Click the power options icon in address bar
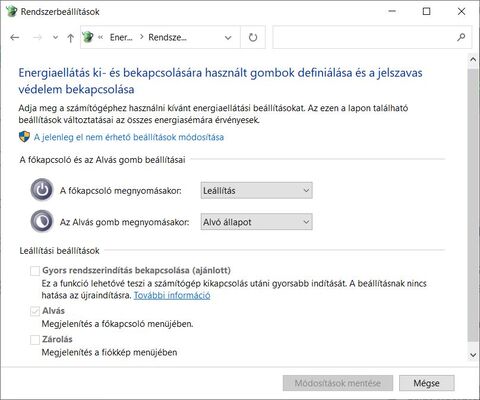The image size is (480, 400). coord(88,37)
